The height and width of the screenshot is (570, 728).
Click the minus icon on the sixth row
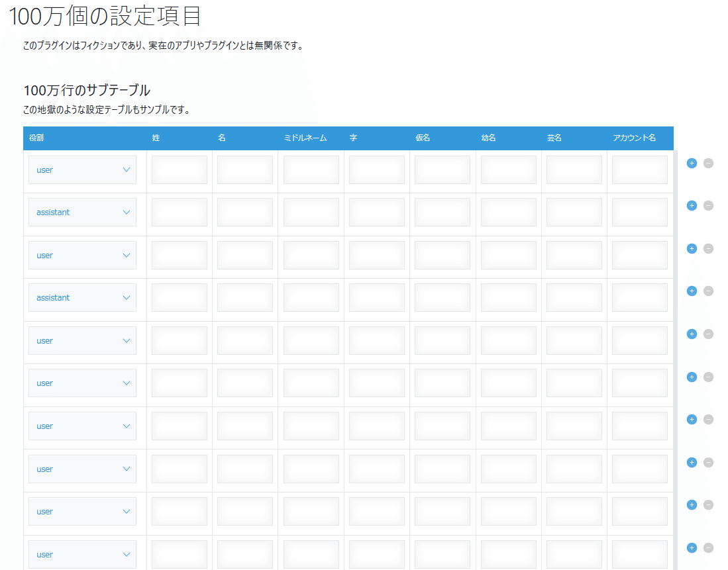click(x=708, y=377)
